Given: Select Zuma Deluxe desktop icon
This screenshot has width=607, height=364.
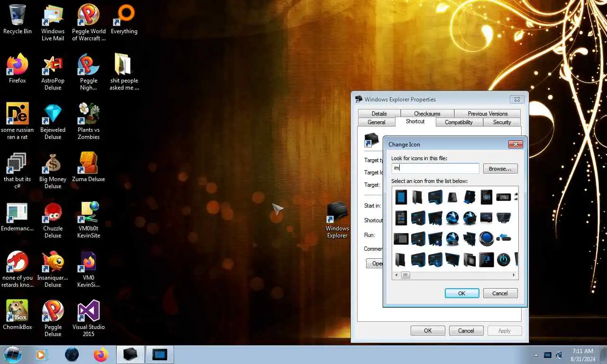Looking at the screenshot, I should tap(89, 168).
